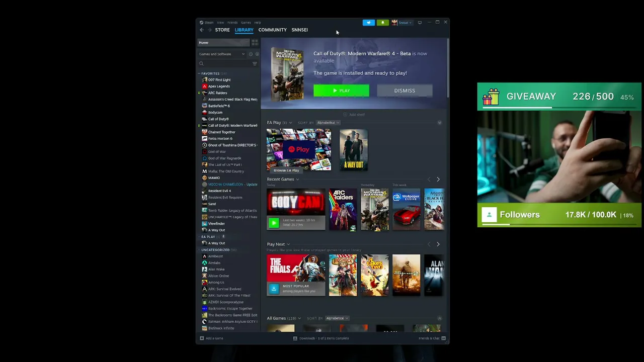Click the Forza Horizon 6 sidebar icon
Image resolution: width=644 pixels, height=362 pixels.
[204, 139]
